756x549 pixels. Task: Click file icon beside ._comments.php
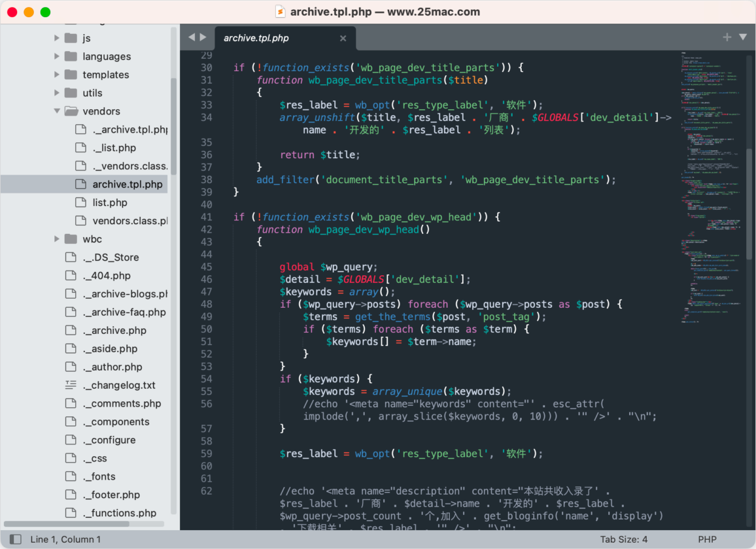(71, 403)
